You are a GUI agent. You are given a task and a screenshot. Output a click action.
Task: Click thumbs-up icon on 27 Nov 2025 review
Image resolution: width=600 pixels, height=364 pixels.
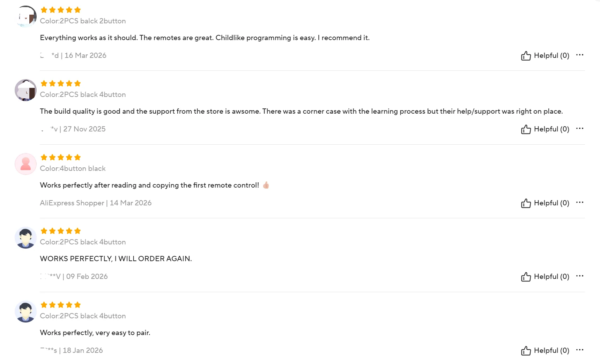(526, 129)
